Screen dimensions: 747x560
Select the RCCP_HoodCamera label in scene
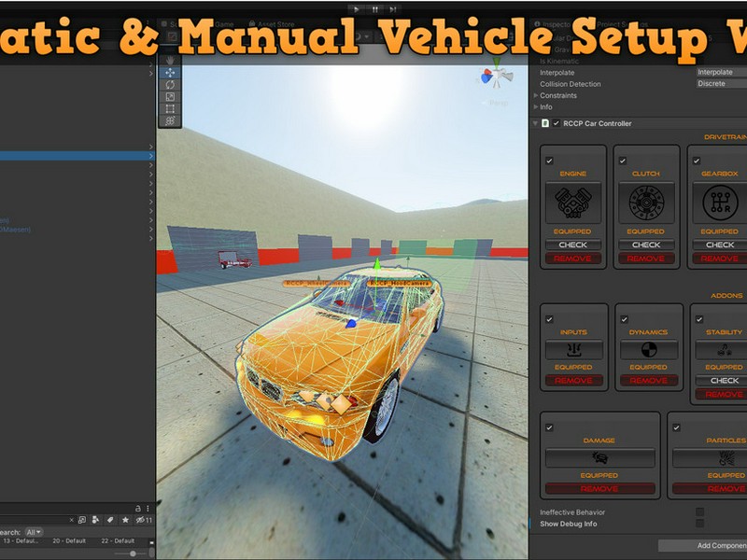coord(400,284)
